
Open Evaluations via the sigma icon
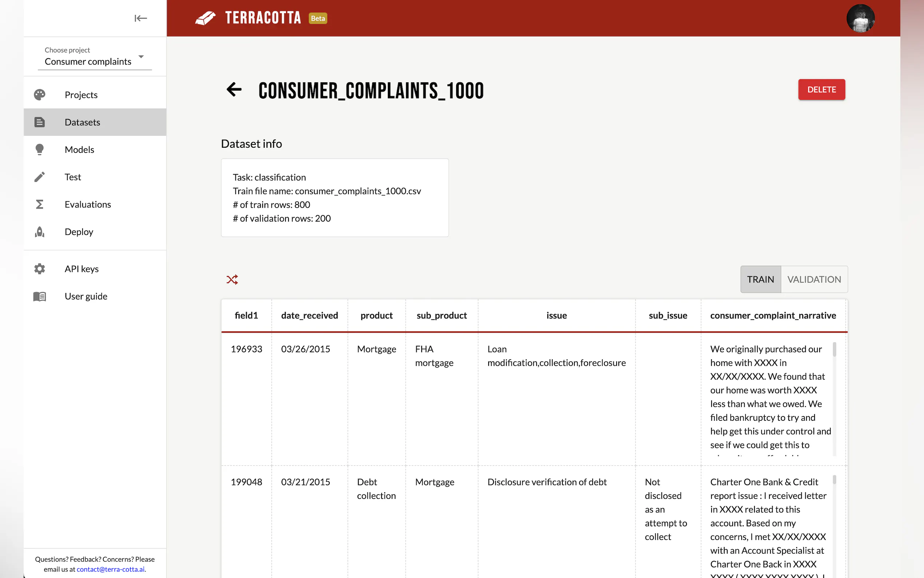click(x=40, y=205)
